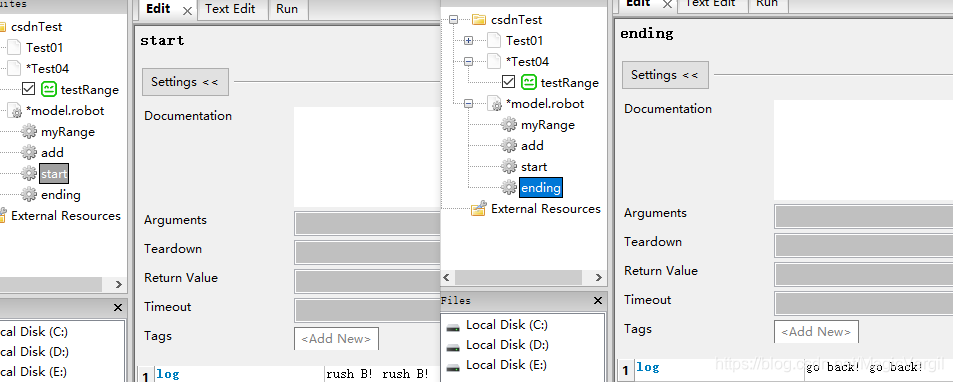Click Documentation box in start editor
Viewport: 953px width, 382px height.
(367, 157)
